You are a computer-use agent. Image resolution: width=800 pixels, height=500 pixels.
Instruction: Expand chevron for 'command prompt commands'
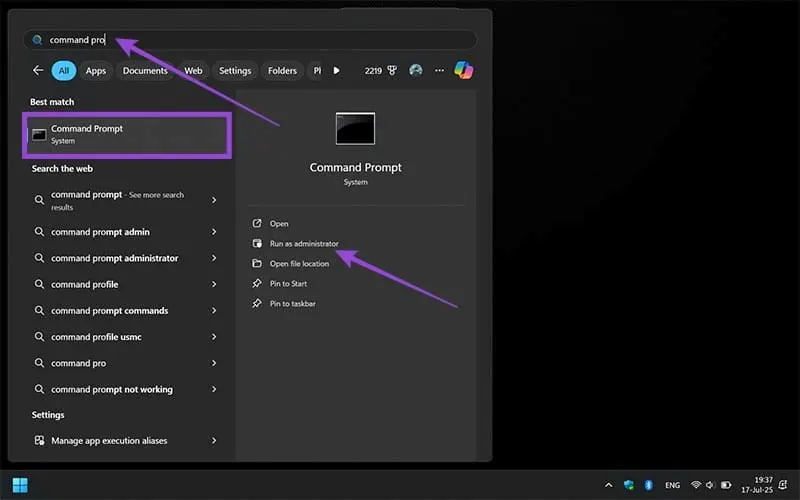(214, 311)
